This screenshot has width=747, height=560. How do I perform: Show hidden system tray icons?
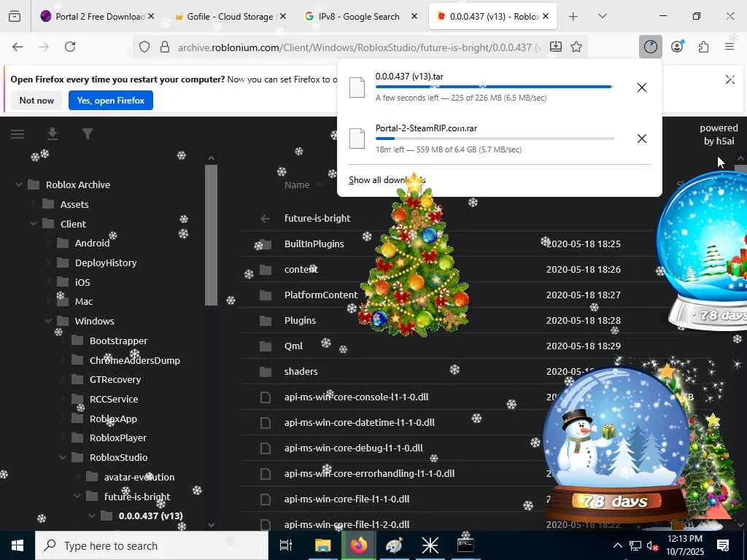[x=617, y=545]
